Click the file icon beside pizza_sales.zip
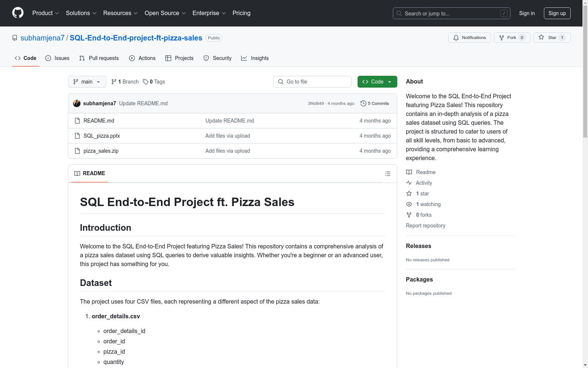 coord(77,151)
